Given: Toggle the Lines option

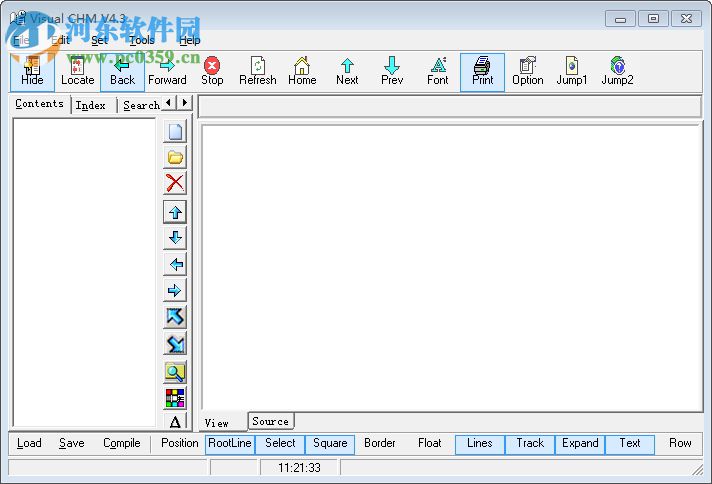Looking at the screenshot, I should point(480,444).
